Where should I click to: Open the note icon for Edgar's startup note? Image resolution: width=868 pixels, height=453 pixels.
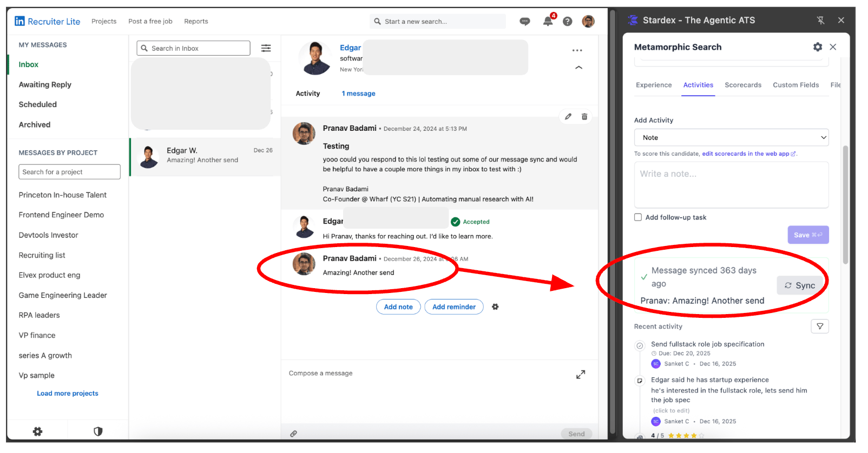point(640,381)
